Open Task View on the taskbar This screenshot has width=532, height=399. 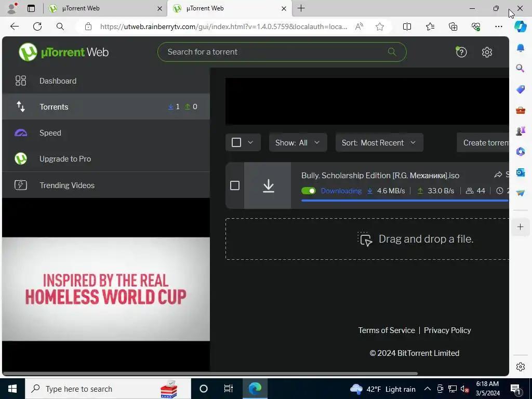click(x=229, y=389)
